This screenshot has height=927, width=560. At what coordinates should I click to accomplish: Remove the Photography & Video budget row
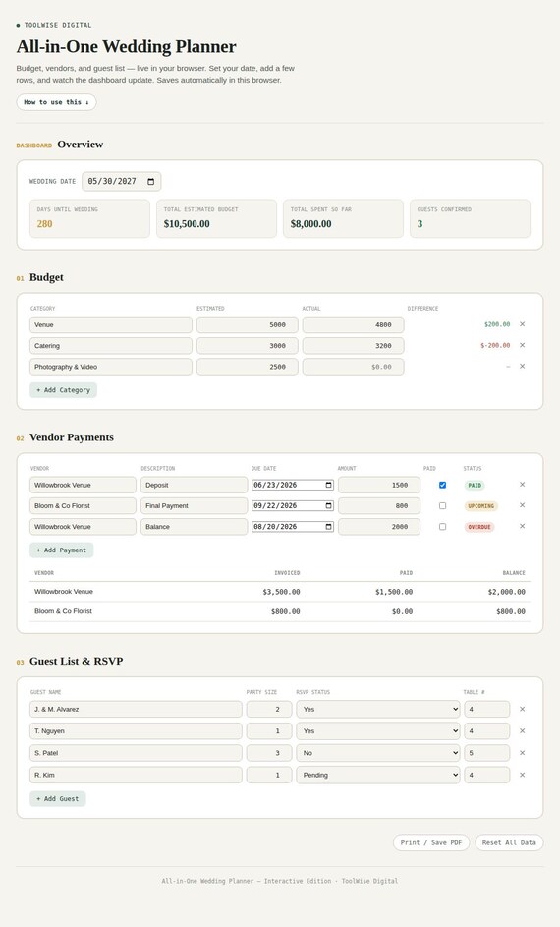point(523,366)
